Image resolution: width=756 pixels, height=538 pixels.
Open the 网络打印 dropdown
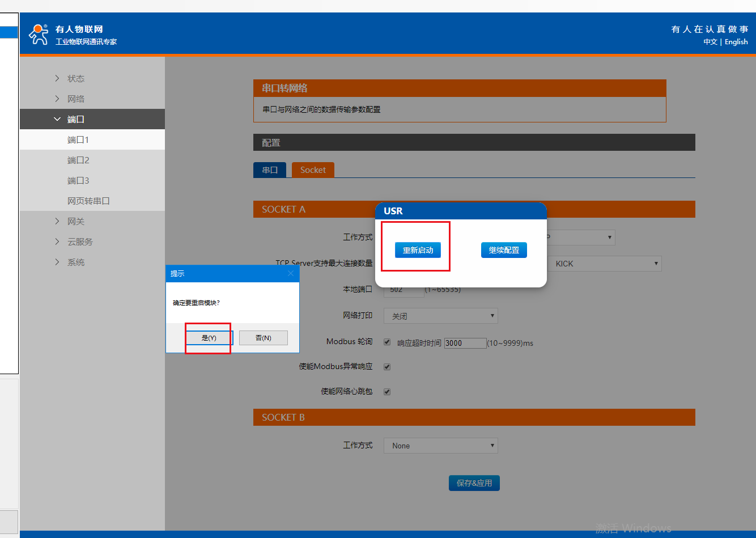(x=440, y=316)
